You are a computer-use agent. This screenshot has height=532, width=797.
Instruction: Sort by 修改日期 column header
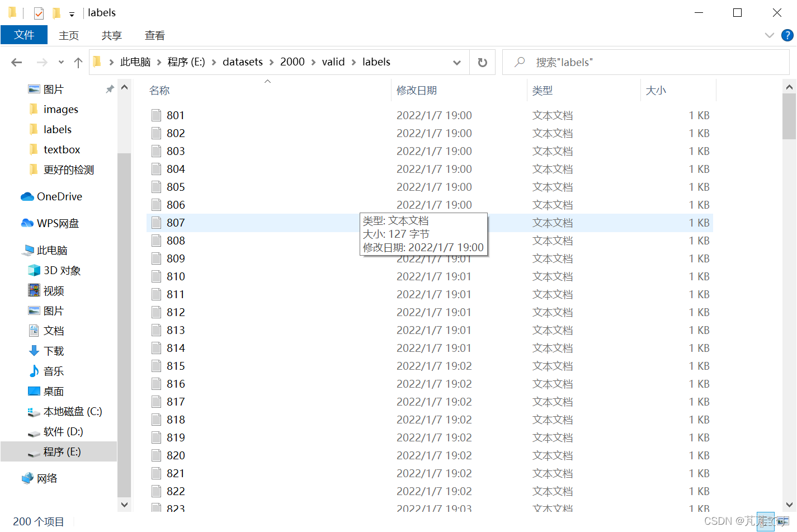pyautogui.click(x=417, y=91)
